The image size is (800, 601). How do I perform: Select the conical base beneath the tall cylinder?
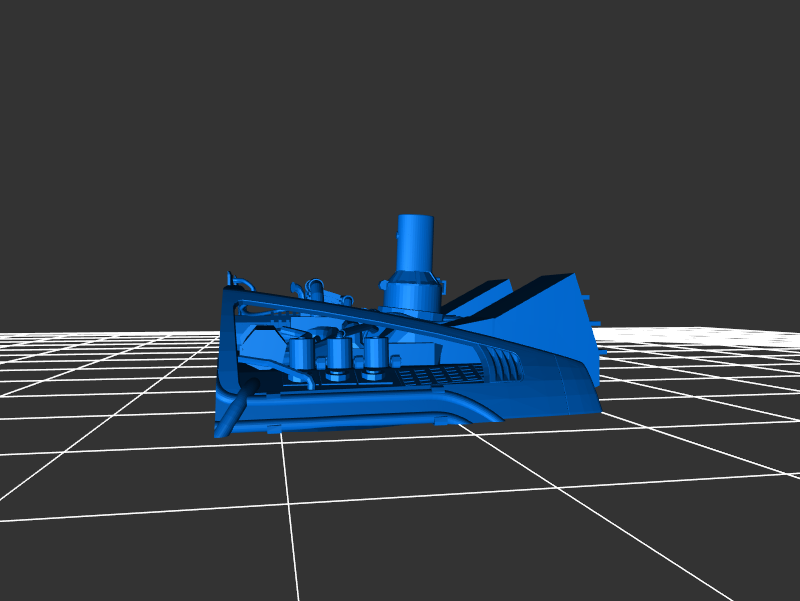[411, 293]
